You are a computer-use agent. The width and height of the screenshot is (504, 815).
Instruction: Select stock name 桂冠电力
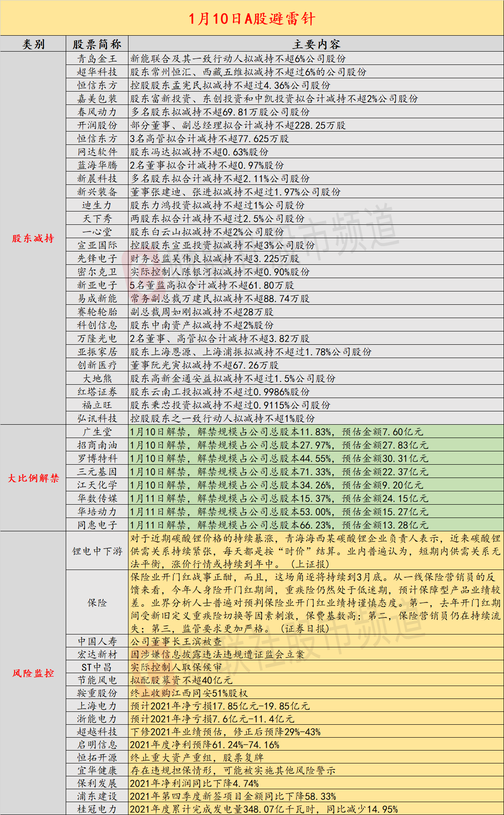(97, 809)
